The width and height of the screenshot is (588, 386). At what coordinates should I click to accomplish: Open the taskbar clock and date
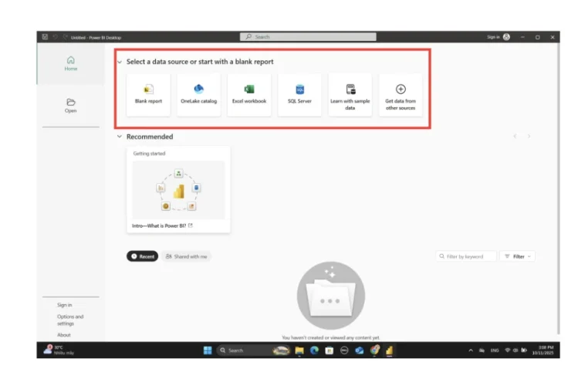[542, 350]
